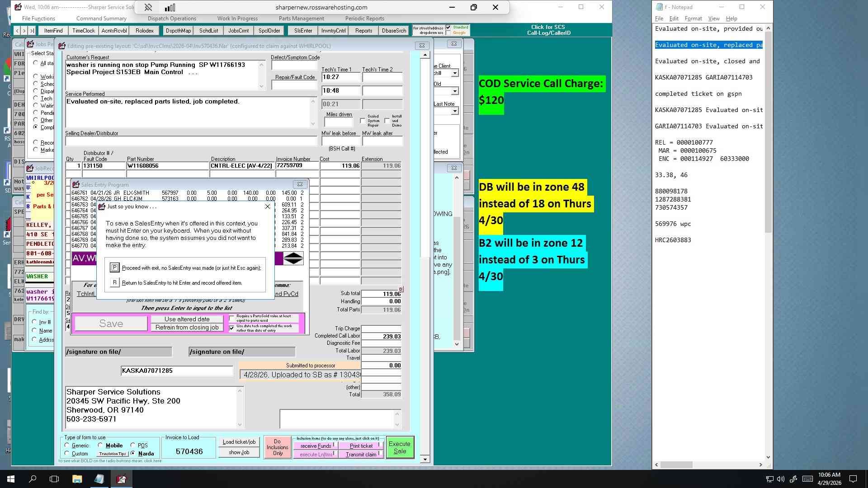Click the next record arrow button
The width and height of the screenshot is (868, 488).
(24, 31)
